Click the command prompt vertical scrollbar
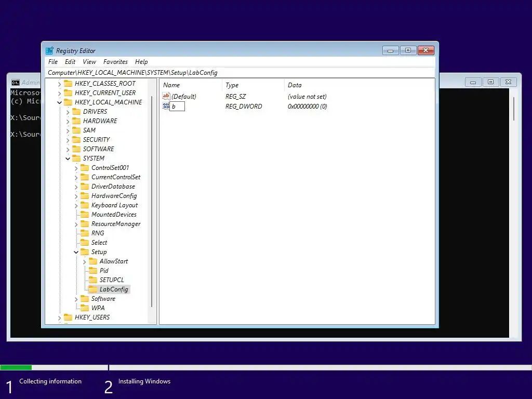 point(514,109)
